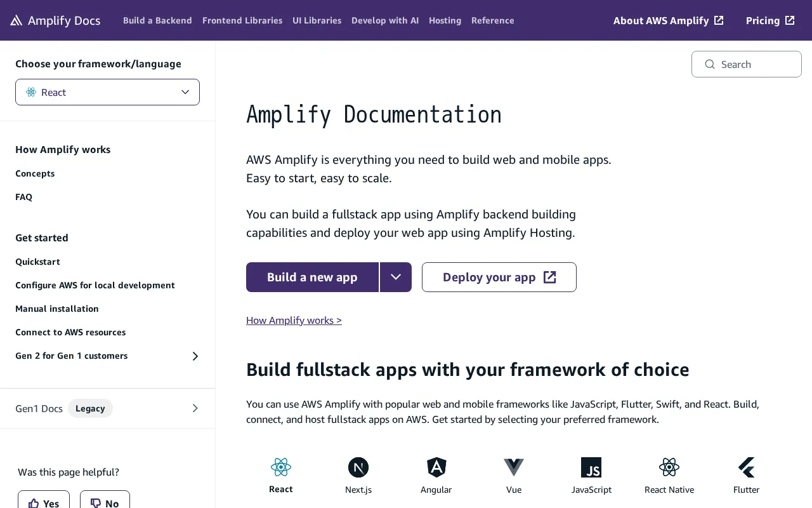
Task: Choose the Angular framework icon
Action: point(436,467)
